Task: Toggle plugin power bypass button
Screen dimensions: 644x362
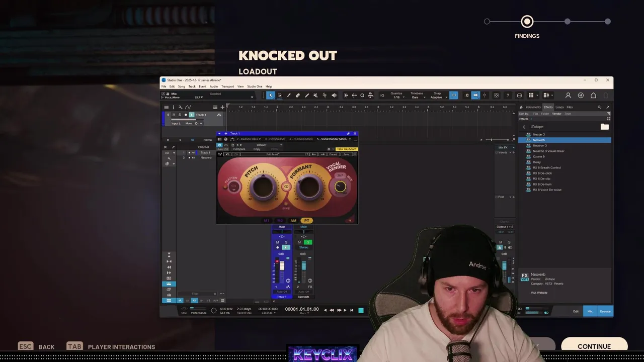Action: click(x=219, y=145)
